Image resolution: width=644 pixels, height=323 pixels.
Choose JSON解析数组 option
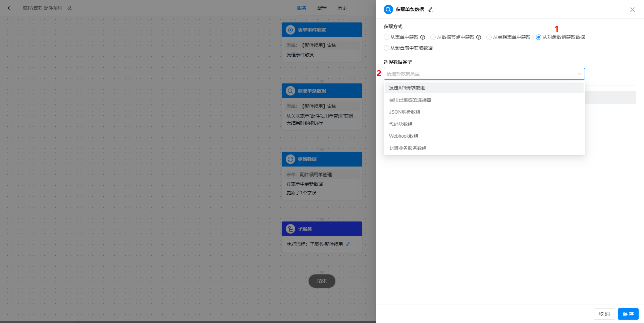pos(484,112)
